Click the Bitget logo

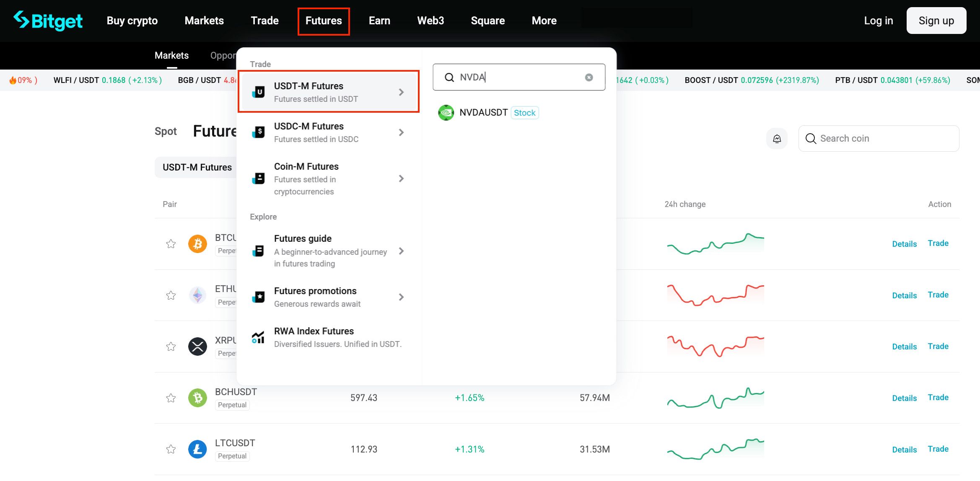(x=48, y=21)
